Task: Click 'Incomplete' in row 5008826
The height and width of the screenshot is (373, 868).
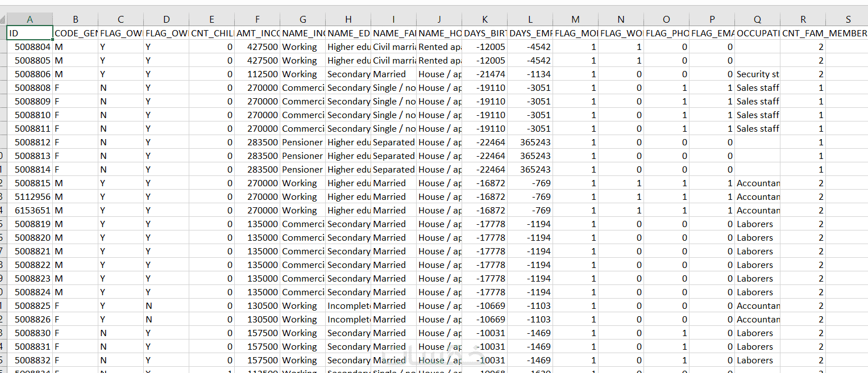Action: [x=348, y=319]
